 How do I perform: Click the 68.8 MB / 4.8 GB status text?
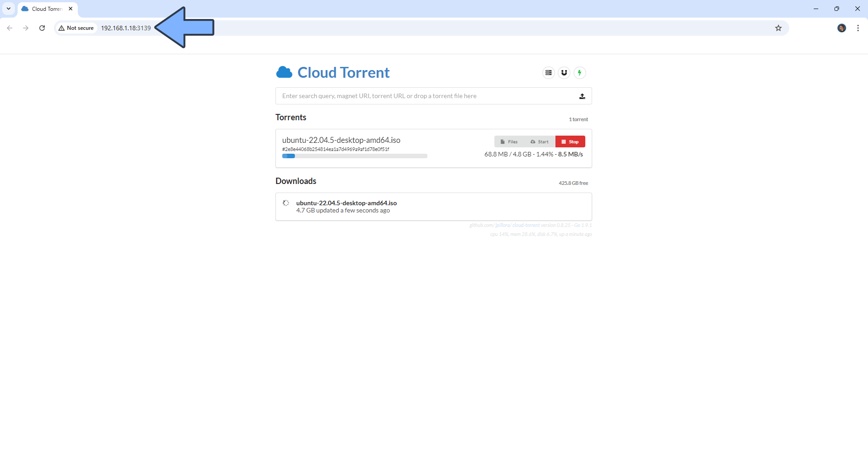pos(534,154)
